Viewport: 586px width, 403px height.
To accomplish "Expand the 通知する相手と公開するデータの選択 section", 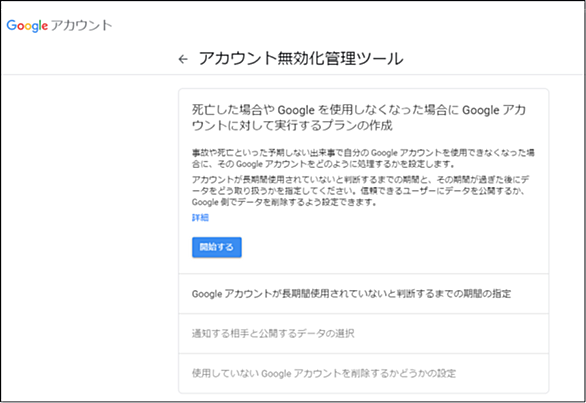I will [363, 333].
